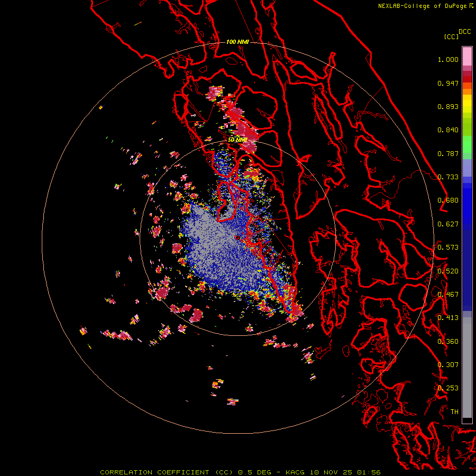Click the 50 NMI range ring label
Image resolution: width=476 pixels, height=476 pixels.
click(x=237, y=140)
